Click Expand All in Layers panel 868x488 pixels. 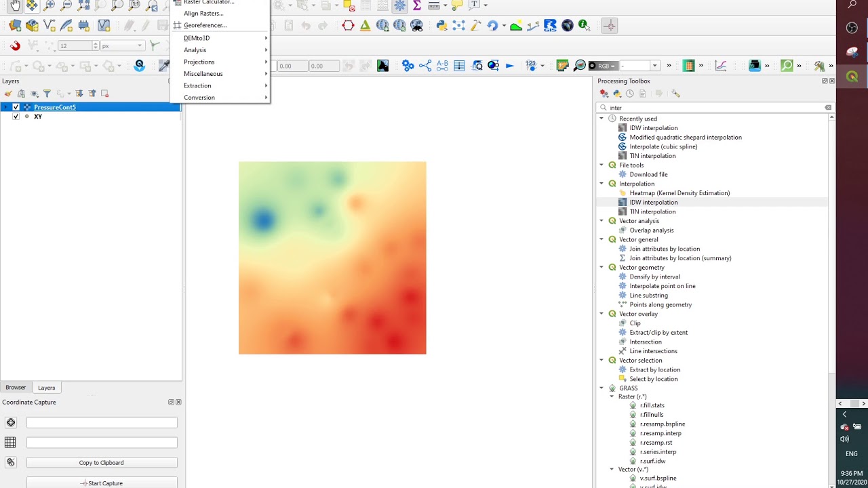79,94
